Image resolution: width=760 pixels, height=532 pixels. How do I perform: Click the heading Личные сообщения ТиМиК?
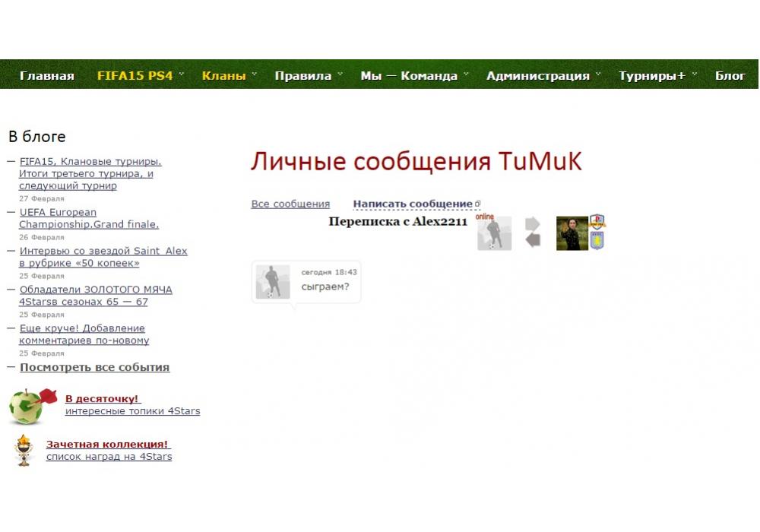(416, 161)
